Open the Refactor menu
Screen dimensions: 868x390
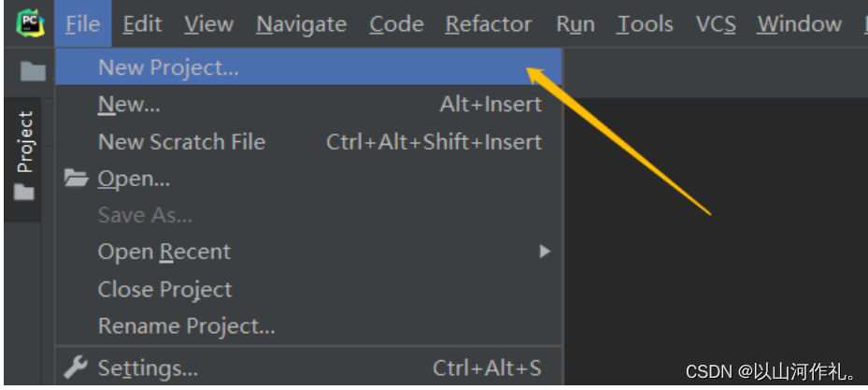pyautogui.click(x=489, y=23)
